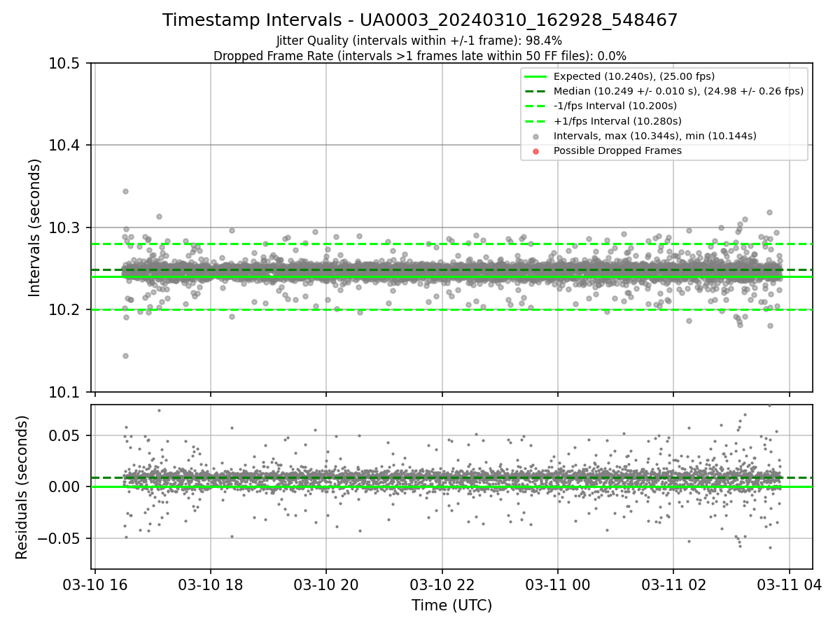Click x-axis tick label '03-10 20'

[x=326, y=584]
